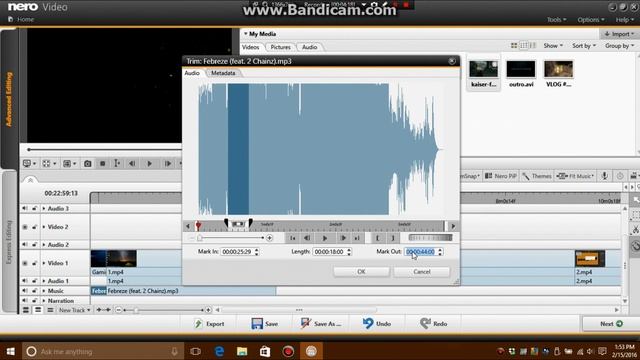Open Microsoft Edge from the taskbar

pyautogui.click(x=219, y=351)
